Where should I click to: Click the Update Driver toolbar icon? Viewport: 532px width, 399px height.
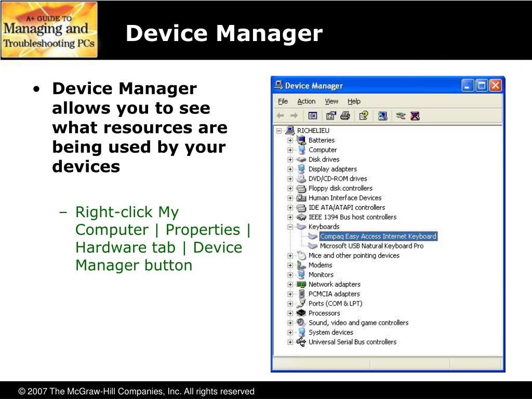[401, 116]
